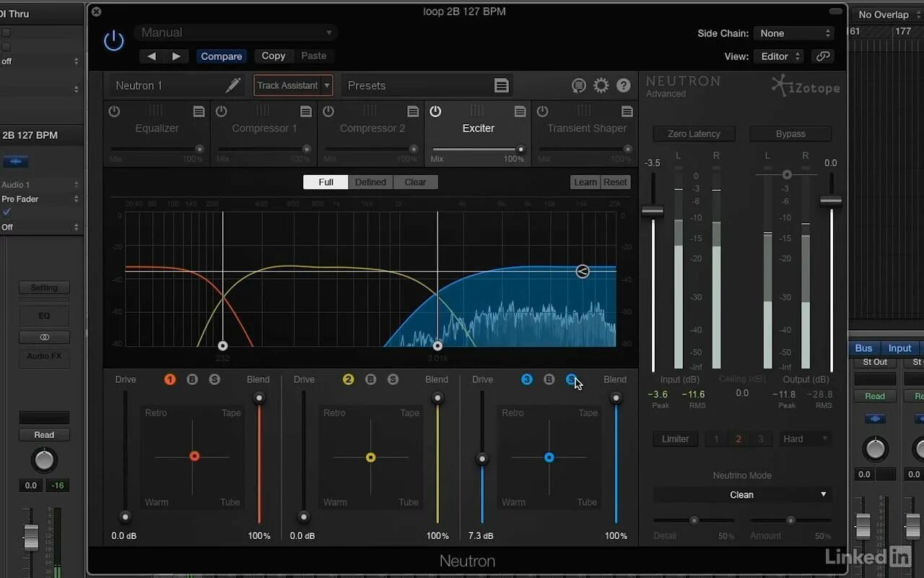
Task: Open Track Assistant dropdown arrow
Action: (327, 85)
